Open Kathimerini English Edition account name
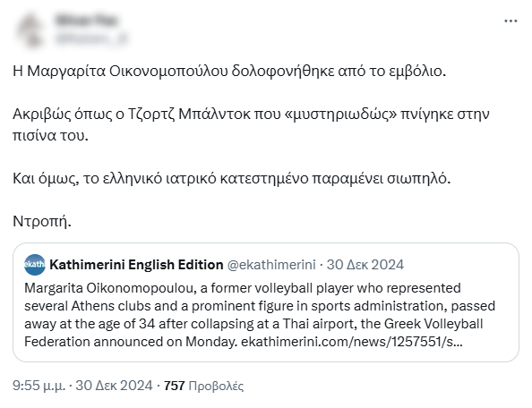The height and width of the screenshot is (408, 532). 136,265
